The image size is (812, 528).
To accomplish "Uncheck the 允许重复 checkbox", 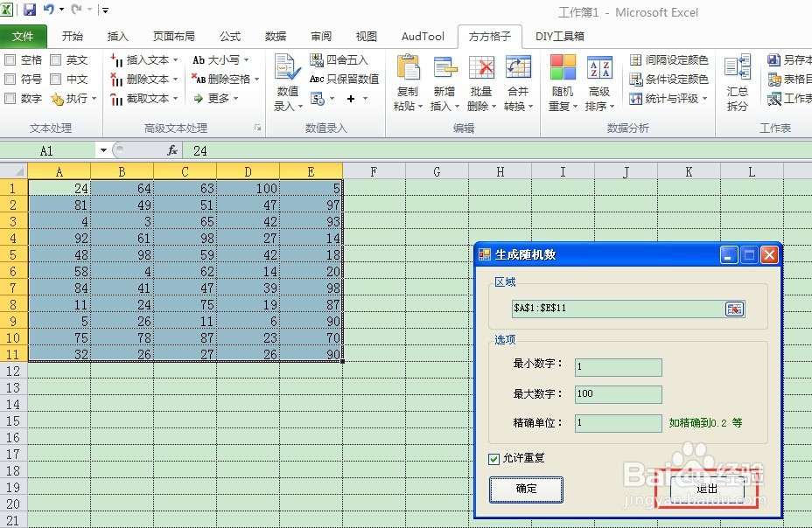I will (x=494, y=458).
